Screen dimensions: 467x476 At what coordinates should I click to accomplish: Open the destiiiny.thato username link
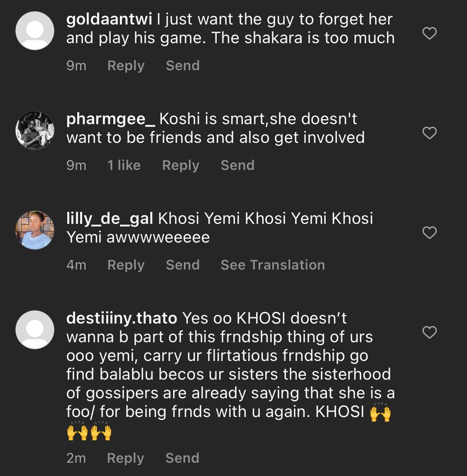coord(122,318)
